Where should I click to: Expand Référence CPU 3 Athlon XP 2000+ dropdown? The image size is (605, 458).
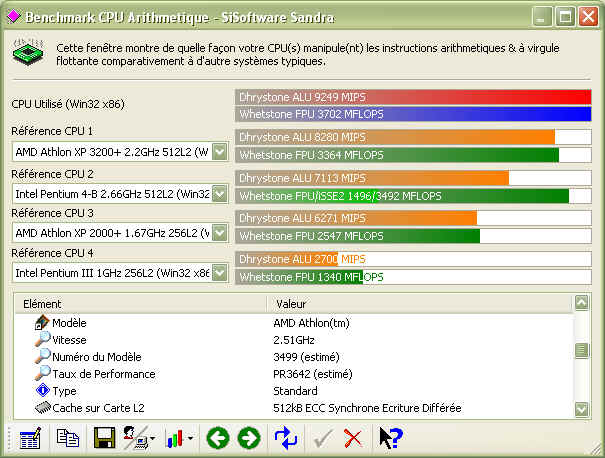click(x=220, y=233)
